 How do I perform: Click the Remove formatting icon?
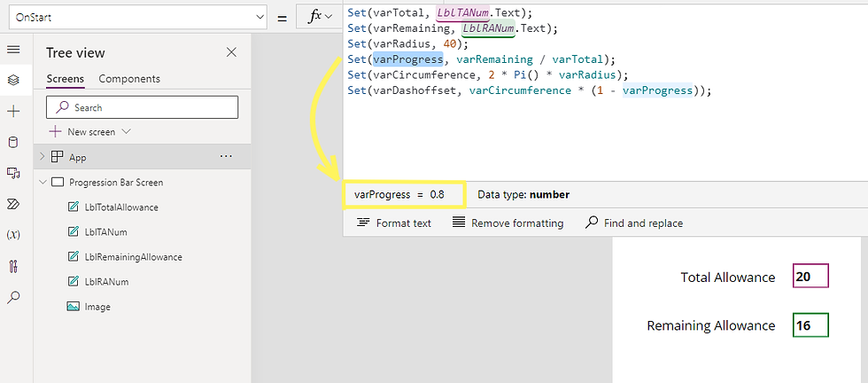pyautogui.click(x=459, y=223)
